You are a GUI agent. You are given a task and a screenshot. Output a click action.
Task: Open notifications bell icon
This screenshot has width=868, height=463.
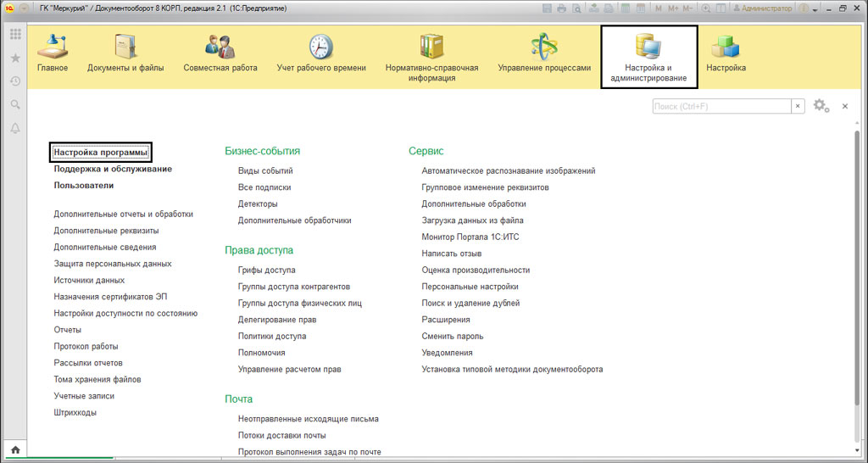15,128
